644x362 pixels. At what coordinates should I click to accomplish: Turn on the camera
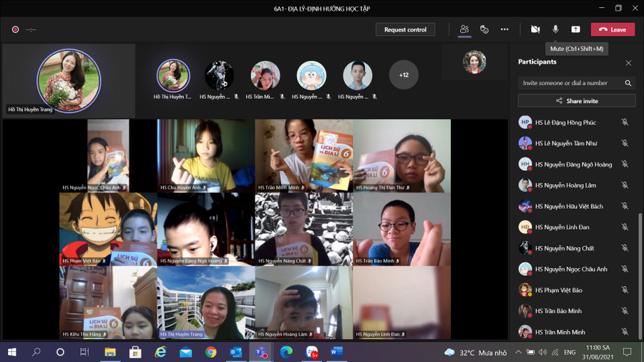pos(535,29)
